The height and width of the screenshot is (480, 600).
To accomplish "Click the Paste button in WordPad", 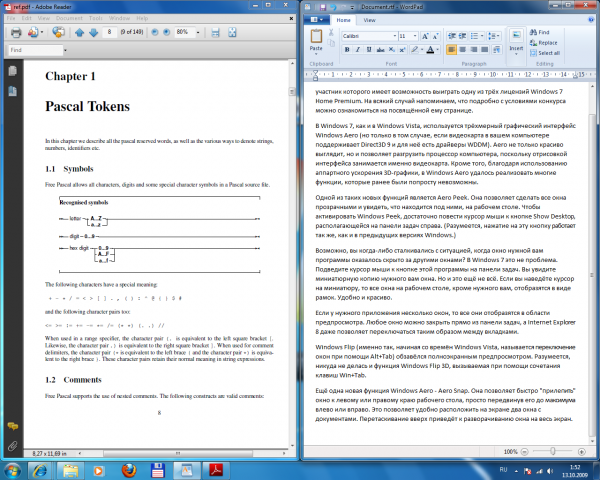I will pyautogui.click(x=316, y=41).
